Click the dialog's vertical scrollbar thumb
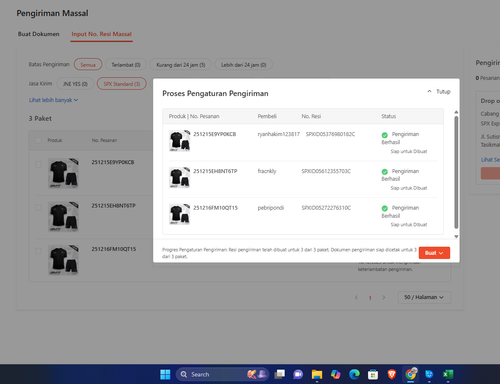 456,172
